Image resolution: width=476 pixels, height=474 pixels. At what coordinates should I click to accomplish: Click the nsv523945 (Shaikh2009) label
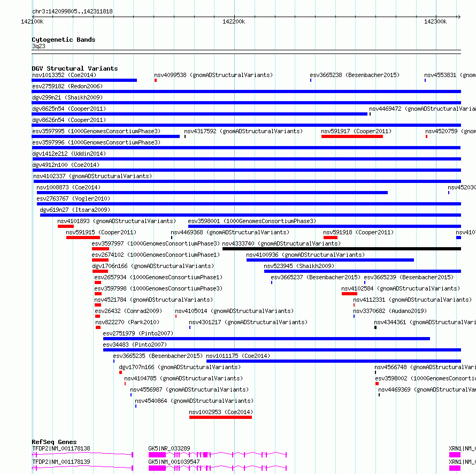click(x=299, y=266)
